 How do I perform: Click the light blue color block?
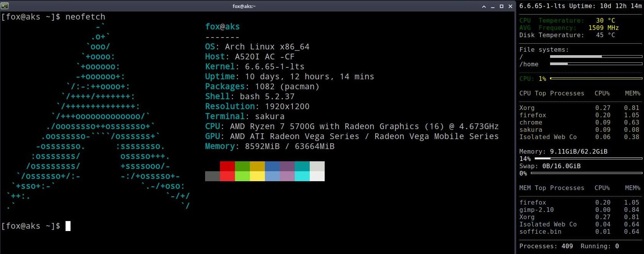(x=272, y=176)
